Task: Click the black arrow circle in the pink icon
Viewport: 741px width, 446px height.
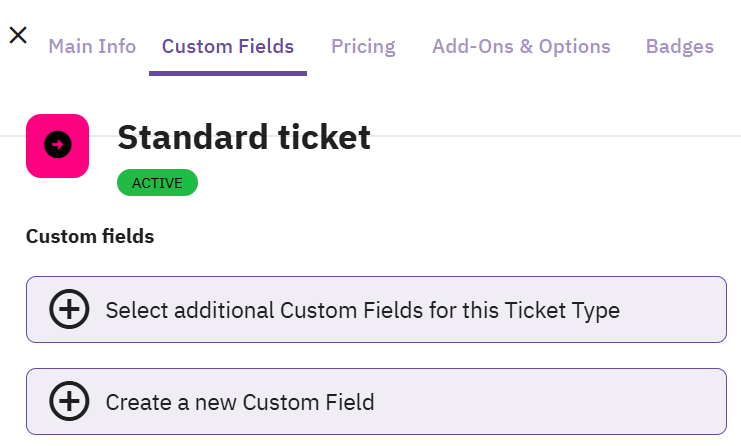Action: tap(57, 146)
